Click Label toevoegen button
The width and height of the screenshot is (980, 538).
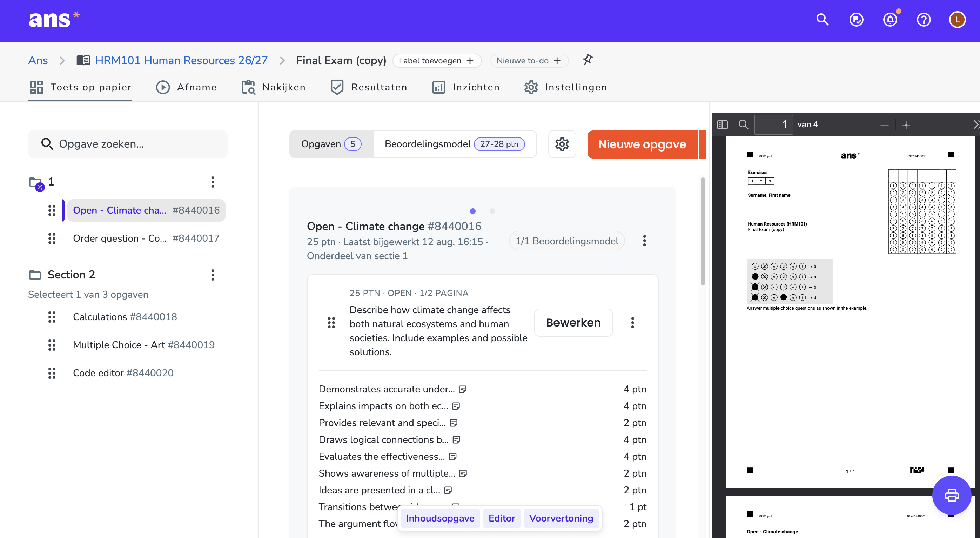[437, 61]
